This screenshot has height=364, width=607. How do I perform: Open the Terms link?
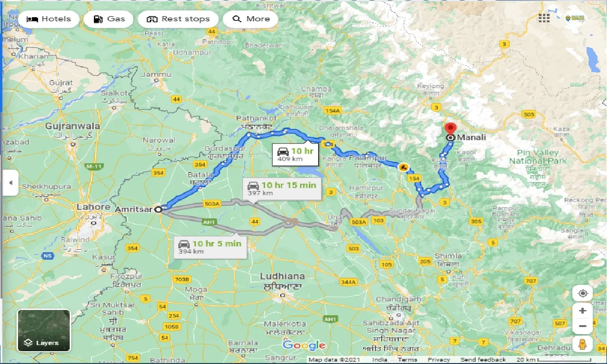coord(407,360)
